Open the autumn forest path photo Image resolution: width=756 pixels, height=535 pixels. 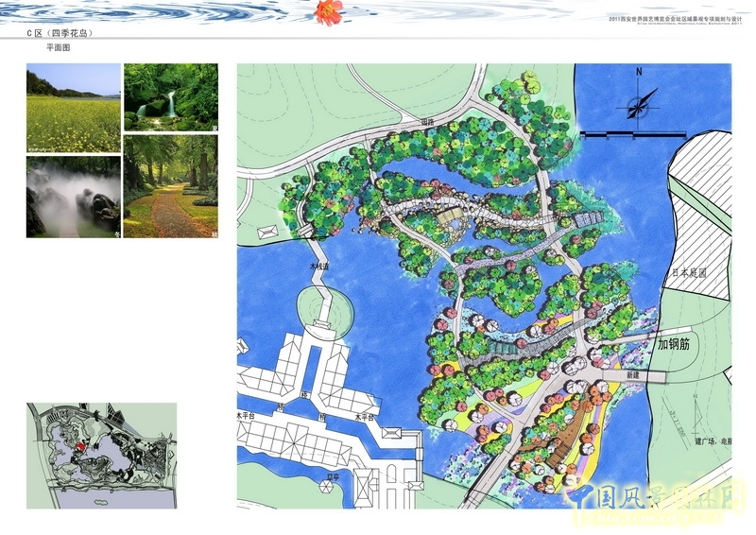[x=170, y=187]
